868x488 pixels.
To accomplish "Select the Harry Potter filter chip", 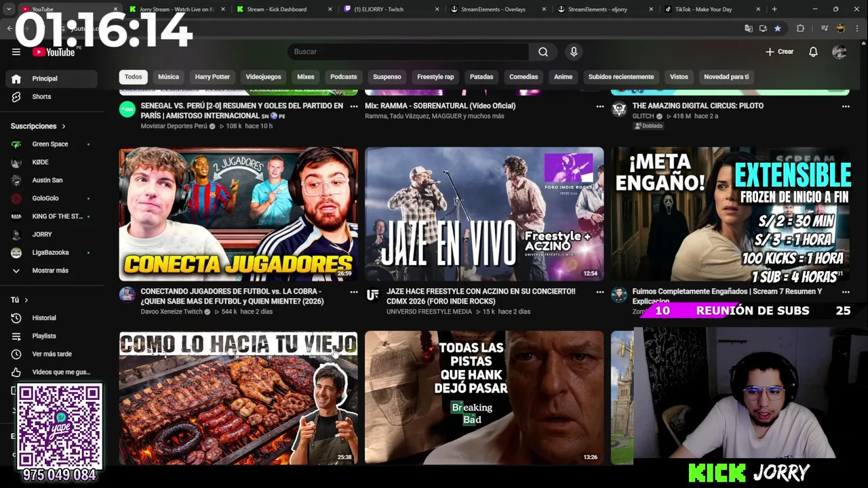I will pyautogui.click(x=212, y=77).
